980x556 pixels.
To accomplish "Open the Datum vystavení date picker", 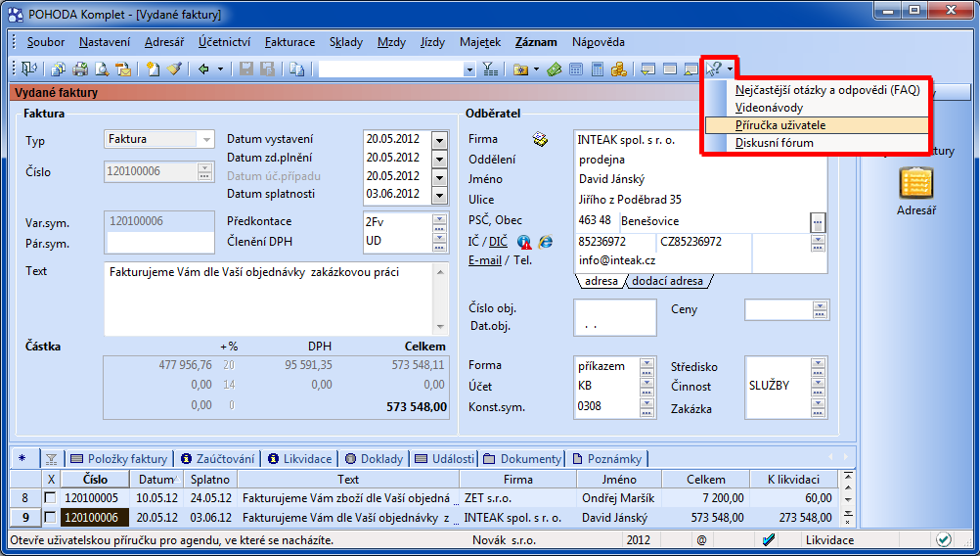I will tap(440, 141).
